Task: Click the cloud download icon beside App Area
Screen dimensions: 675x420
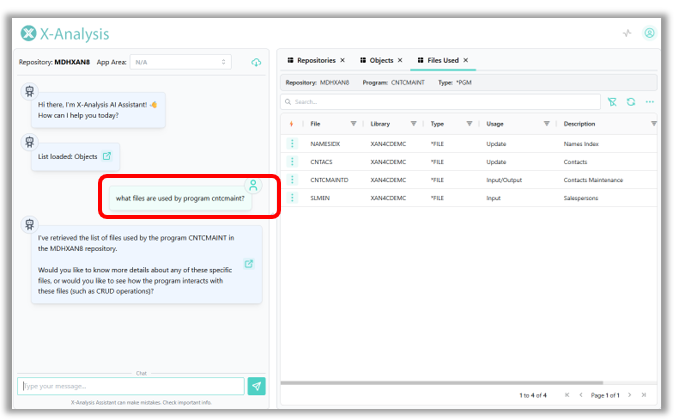Action: click(256, 62)
